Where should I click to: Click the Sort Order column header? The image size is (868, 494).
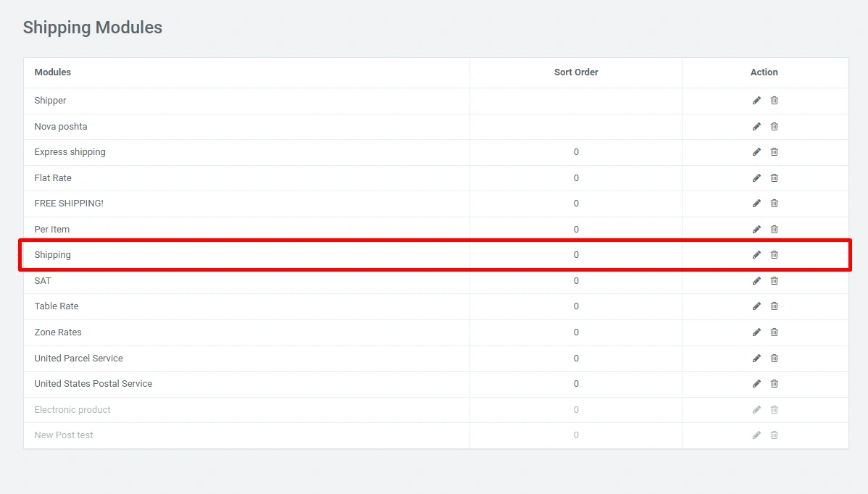click(576, 72)
